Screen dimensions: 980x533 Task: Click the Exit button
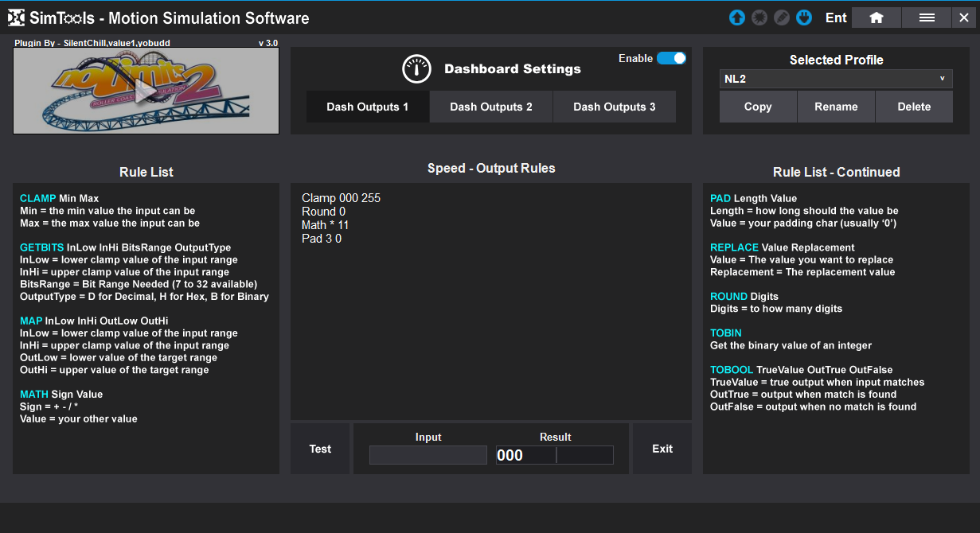[662, 449]
